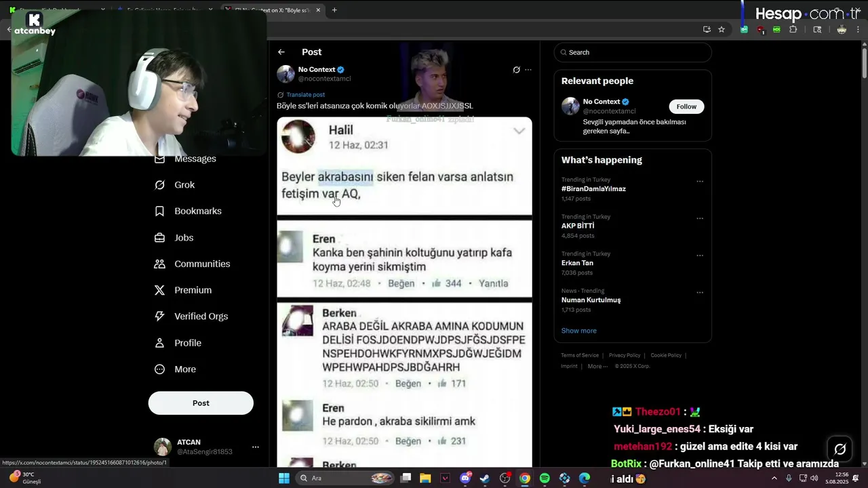Click Show more under trends
Screen dimensions: 868x488
[579, 331]
